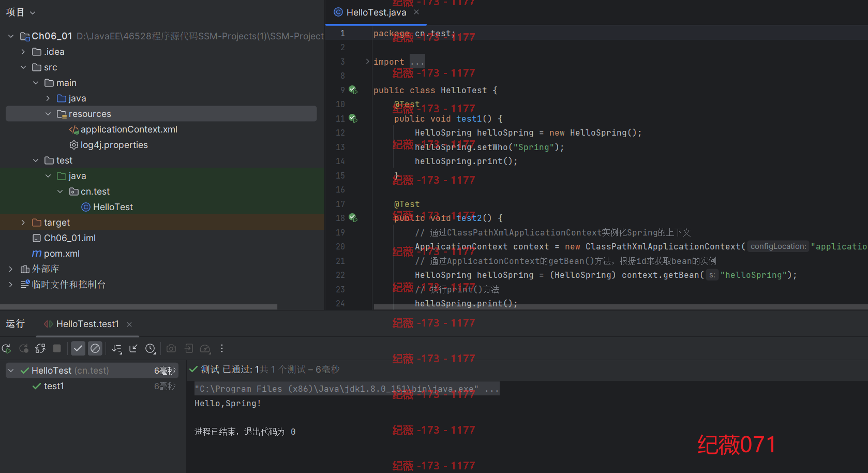This screenshot has height=473, width=868.
Task: Open the sort tests options icon
Action: click(x=117, y=349)
